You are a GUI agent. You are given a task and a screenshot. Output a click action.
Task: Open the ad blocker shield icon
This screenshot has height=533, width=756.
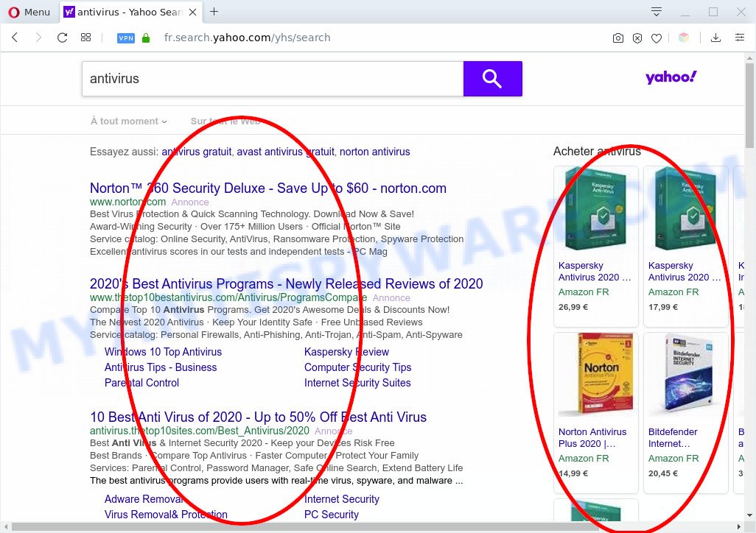point(637,38)
